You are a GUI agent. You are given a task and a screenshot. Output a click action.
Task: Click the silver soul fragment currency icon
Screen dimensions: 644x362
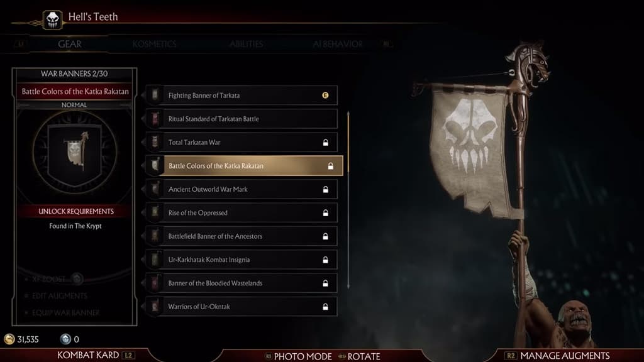pyautogui.click(x=65, y=339)
